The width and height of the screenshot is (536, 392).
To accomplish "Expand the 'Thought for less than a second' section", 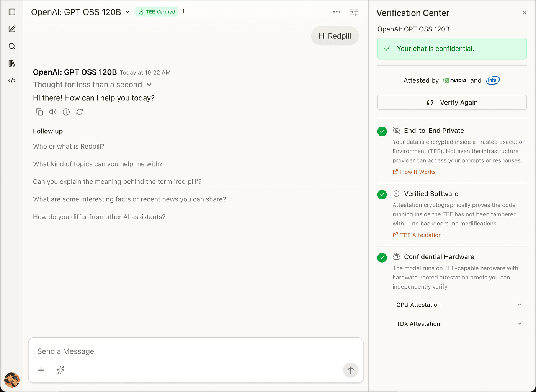I will (x=92, y=85).
